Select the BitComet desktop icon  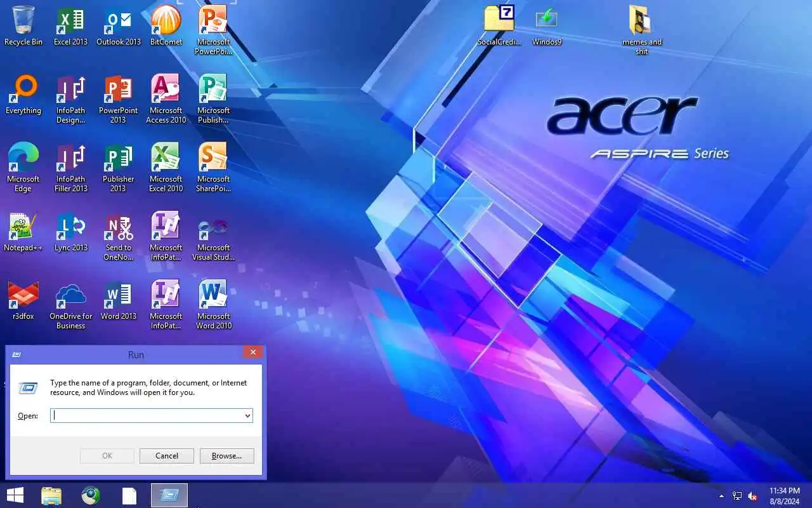[x=166, y=25]
